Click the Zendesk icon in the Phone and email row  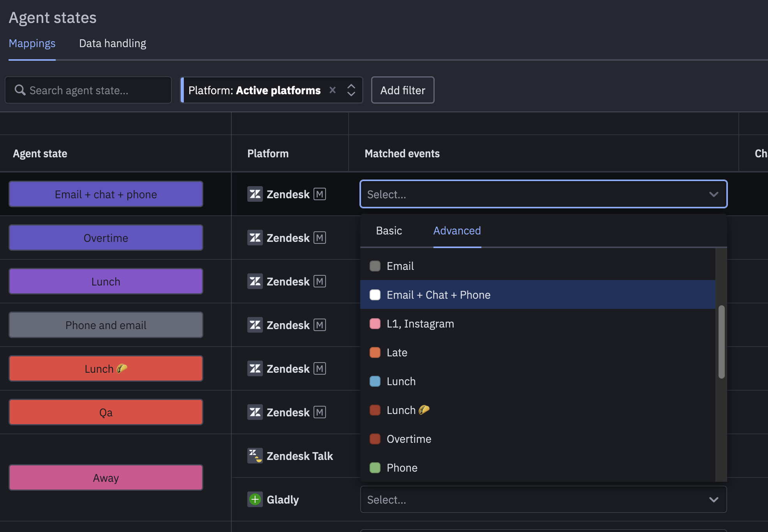tap(255, 325)
